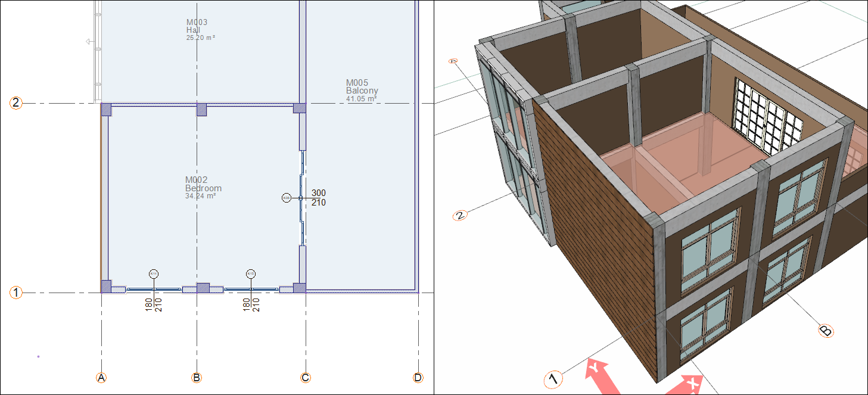Screen dimensions: 868x395
Task: Click the M005 Balcony room label
Action: [362, 91]
